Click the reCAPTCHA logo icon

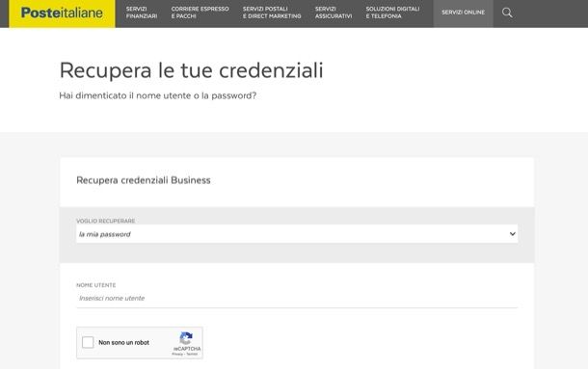[x=186, y=338]
